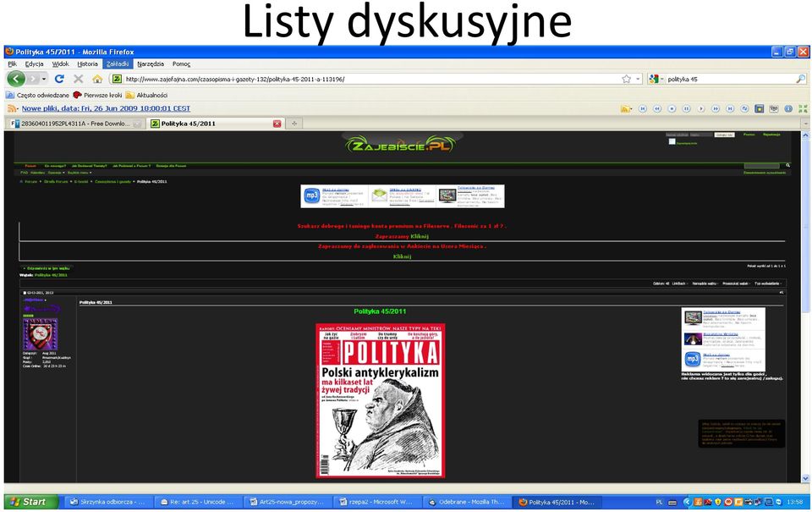The image size is (812, 512).
Task: Tick the remember-me checkbox in the login area
Action: click(x=672, y=141)
